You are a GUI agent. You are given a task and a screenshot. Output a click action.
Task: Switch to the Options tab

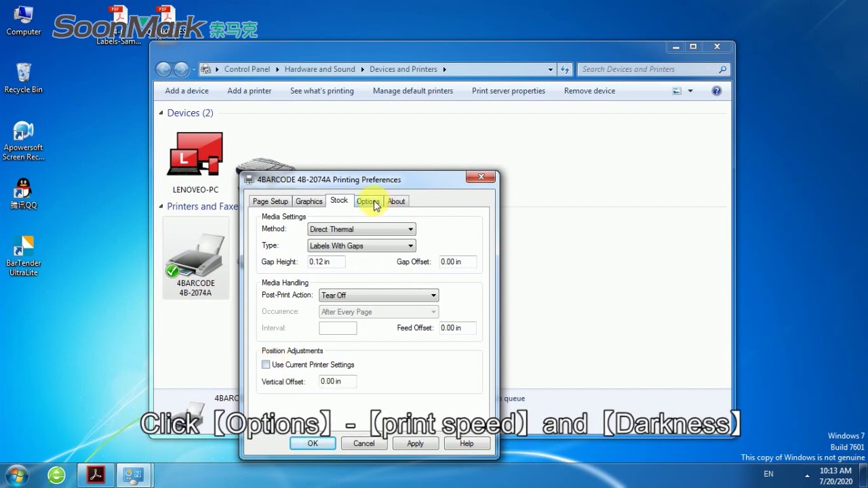[368, 201]
